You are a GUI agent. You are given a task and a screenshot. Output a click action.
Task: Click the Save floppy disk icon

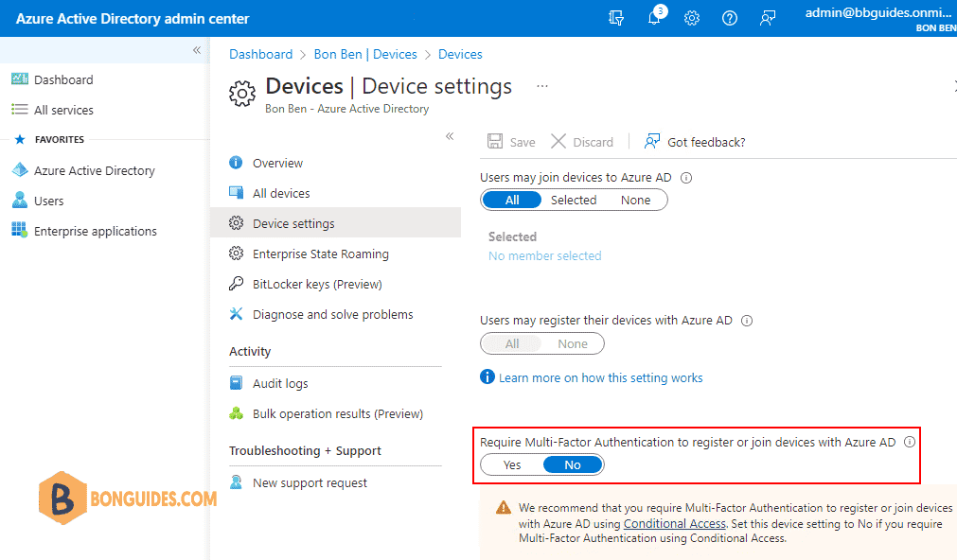click(495, 142)
